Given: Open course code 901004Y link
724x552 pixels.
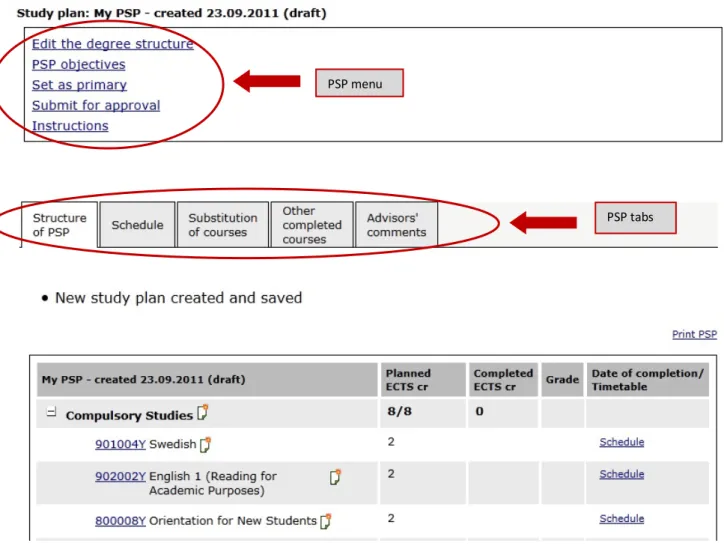Looking at the screenshot, I should point(120,444).
